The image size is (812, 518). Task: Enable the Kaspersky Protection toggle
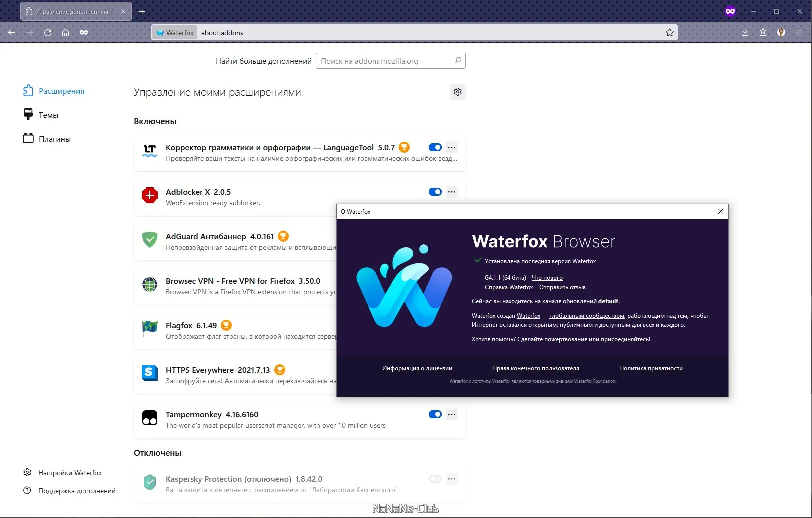coord(435,479)
